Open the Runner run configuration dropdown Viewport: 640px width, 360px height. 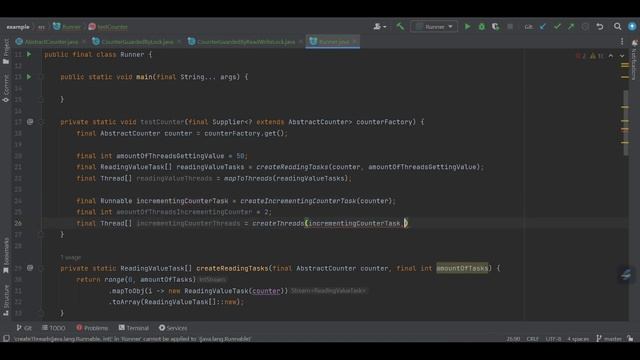tap(434, 27)
